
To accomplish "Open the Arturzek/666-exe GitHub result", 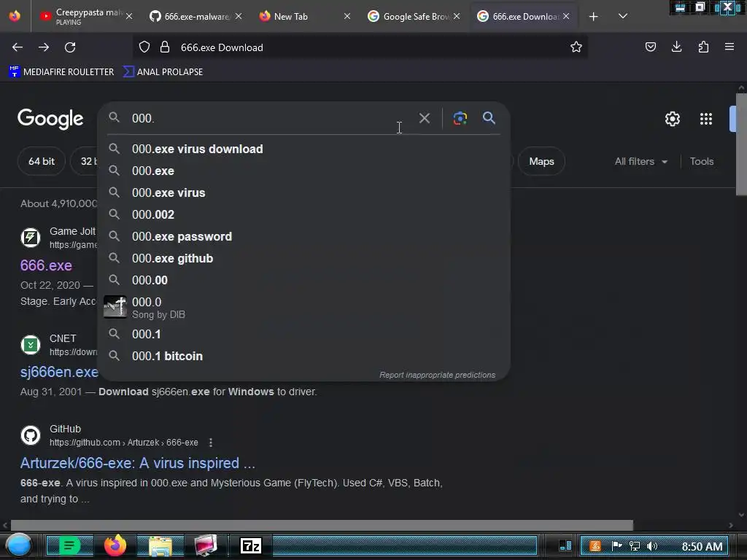I will [138, 463].
